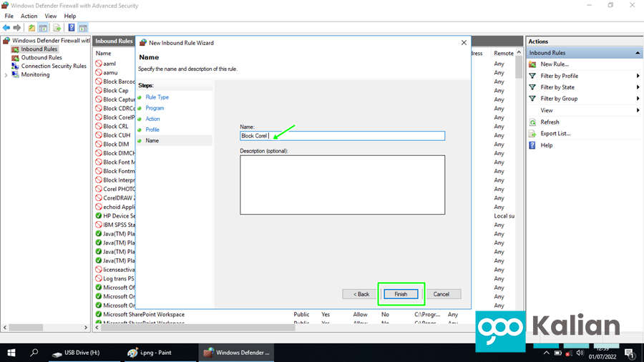The width and height of the screenshot is (644, 362).
Task: Open the notification center icon
Action: [630, 353]
